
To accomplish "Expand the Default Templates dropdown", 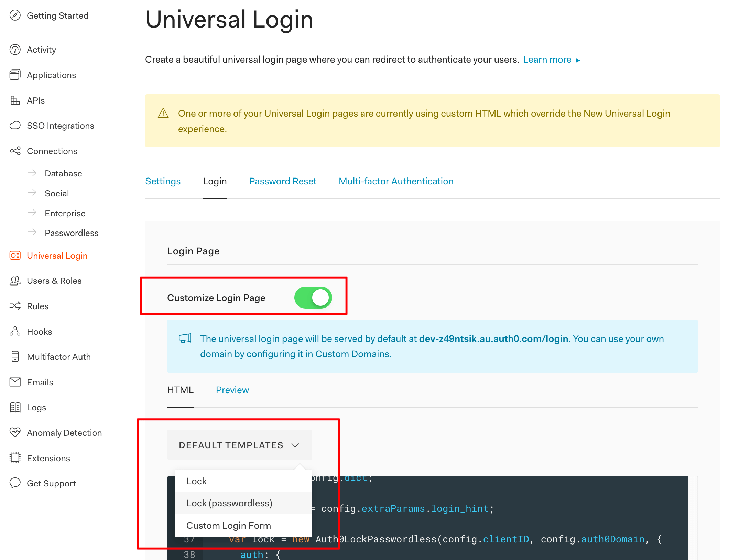I will click(x=239, y=445).
